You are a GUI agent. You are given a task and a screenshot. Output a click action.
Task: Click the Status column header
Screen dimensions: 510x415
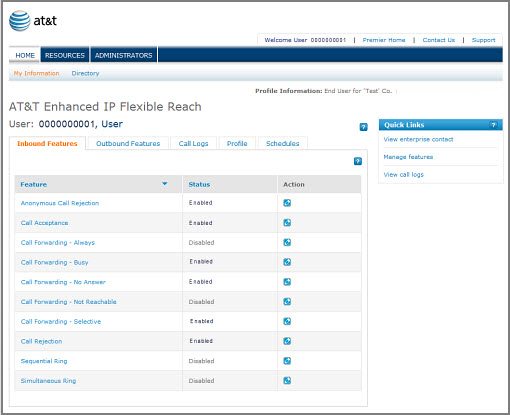click(199, 184)
